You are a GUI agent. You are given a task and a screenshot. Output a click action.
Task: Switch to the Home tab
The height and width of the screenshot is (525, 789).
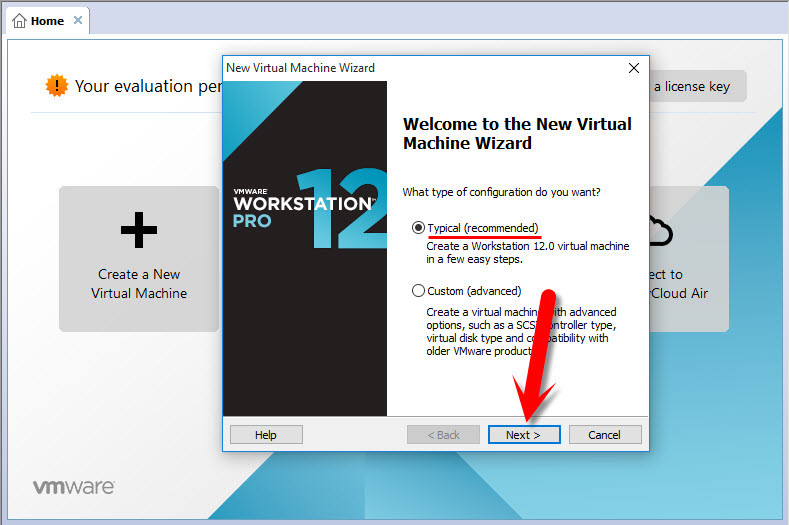(x=47, y=21)
